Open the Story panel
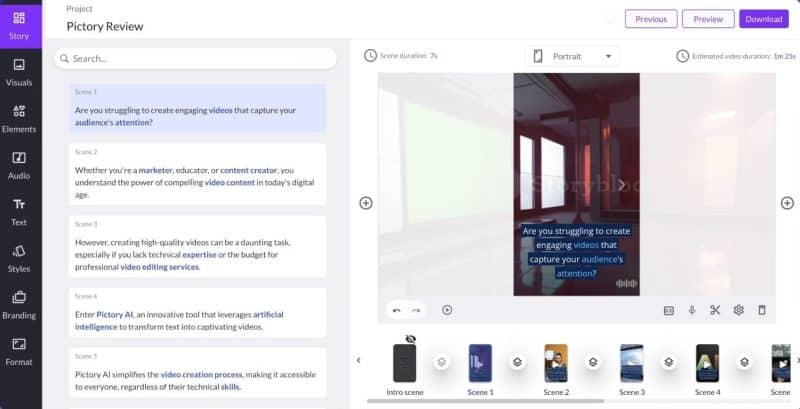The image size is (800, 409). 19,25
